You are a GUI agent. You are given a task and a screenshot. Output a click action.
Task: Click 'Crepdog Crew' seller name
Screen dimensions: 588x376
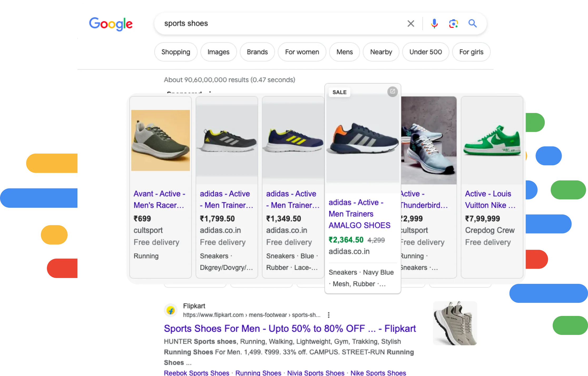click(490, 230)
